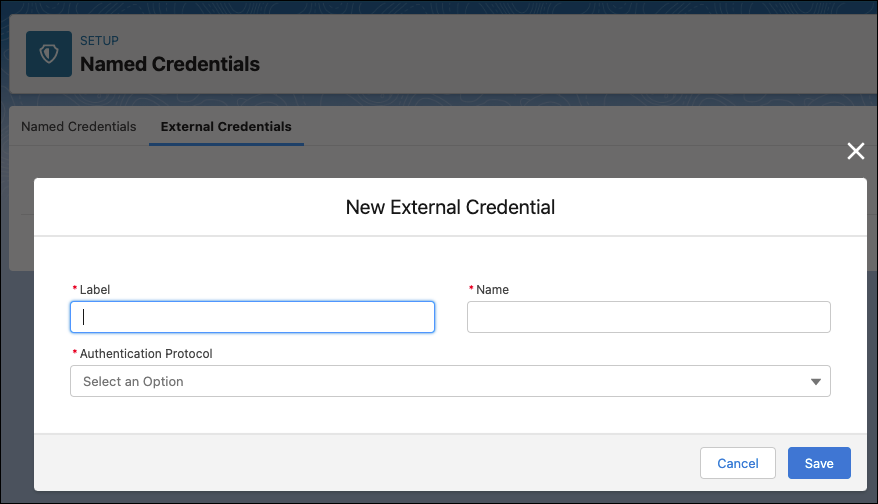Focus the Label input field

click(x=253, y=317)
